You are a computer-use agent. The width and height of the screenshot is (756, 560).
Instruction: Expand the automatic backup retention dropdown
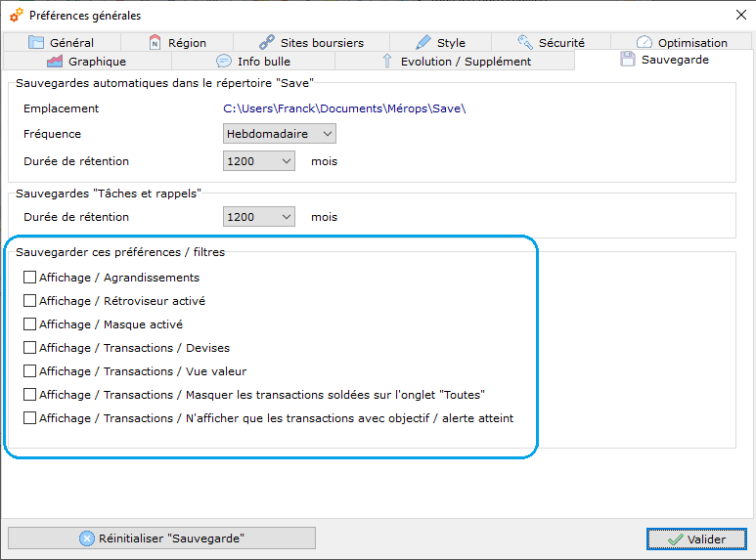click(259, 161)
